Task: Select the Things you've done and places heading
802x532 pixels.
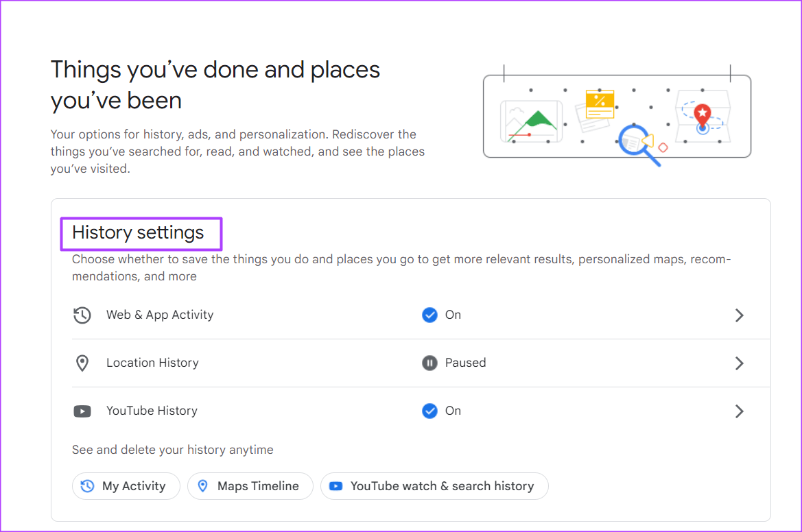Action: (215, 84)
